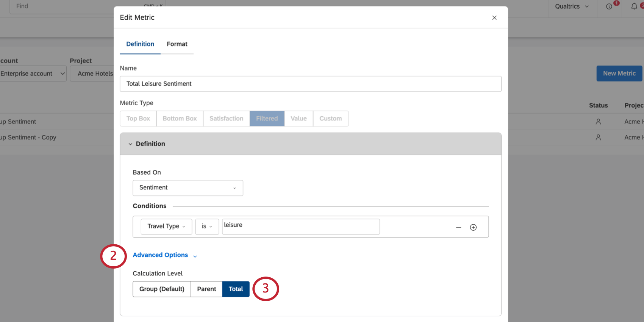Image resolution: width=644 pixels, height=322 pixels.
Task: Click the New Metric button
Action: tap(619, 73)
